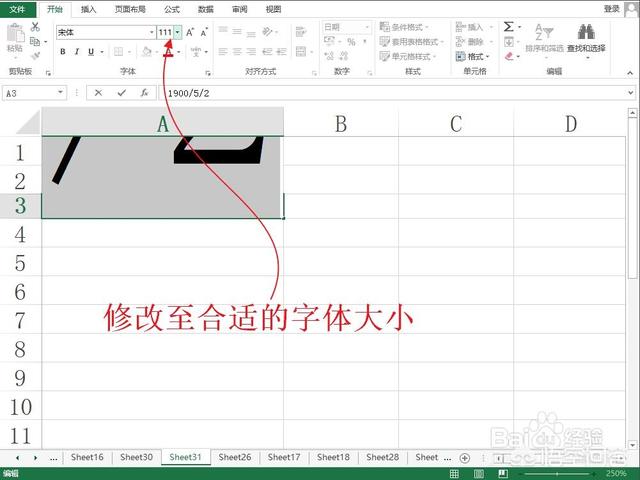The width and height of the screenshot is (640, 480).
Task: Open the underline style dropdown arrow
Action: click(x=102, y=52)
